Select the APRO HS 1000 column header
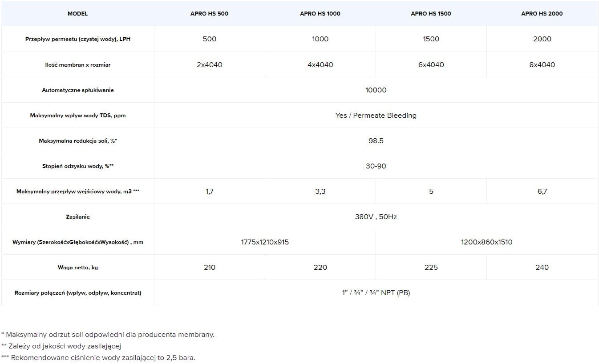Screen dimensions: 599x364 coord(320,14)
